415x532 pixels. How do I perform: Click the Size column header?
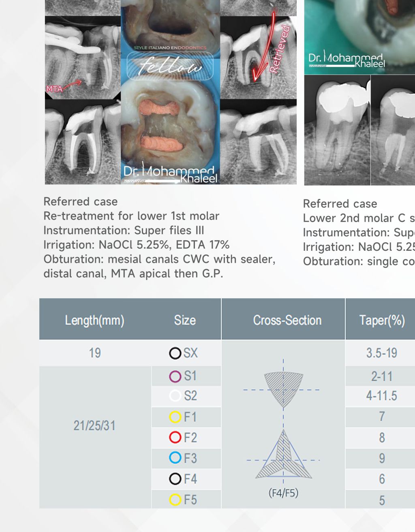pyautogui.click(x=185, y=320)
